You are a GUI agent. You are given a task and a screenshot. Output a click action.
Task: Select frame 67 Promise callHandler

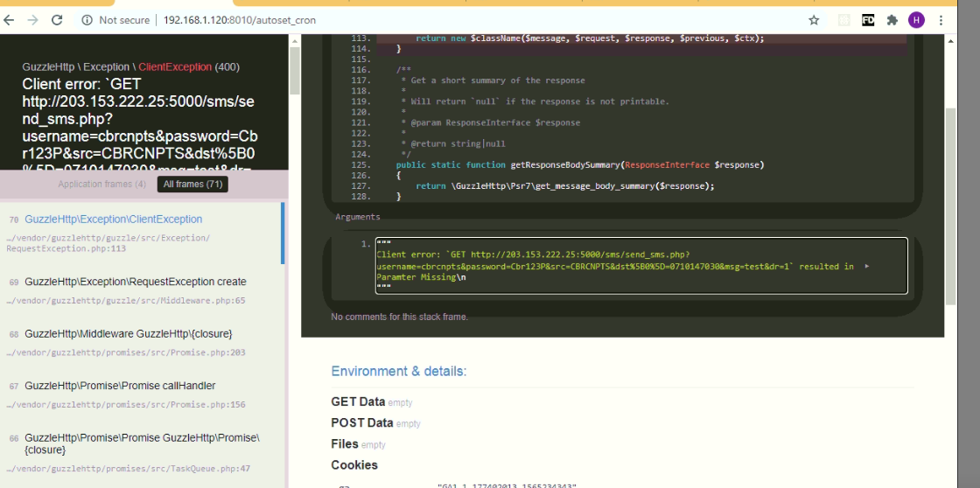pos(143,394)
